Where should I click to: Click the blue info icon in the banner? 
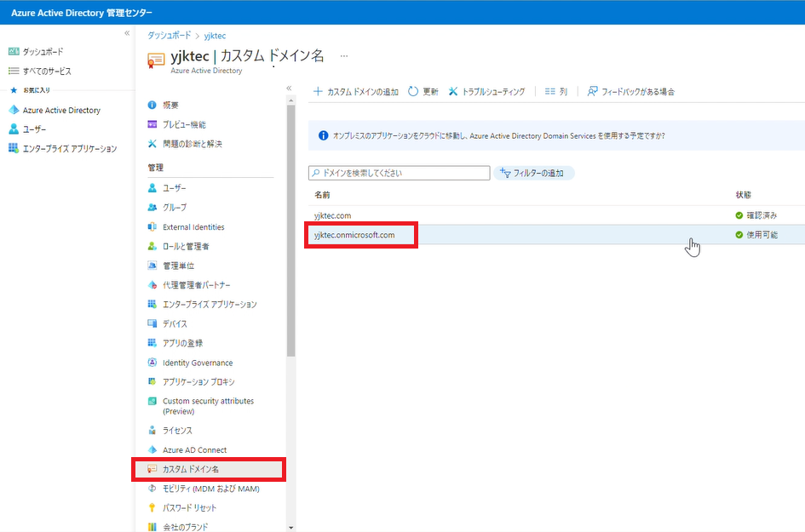[324, 135]
